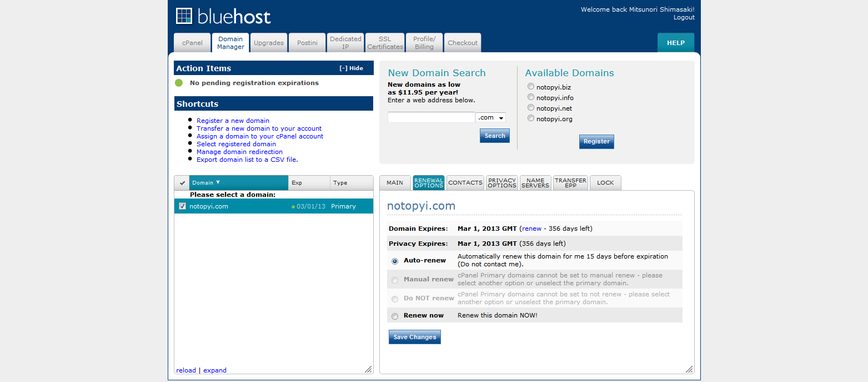Select the notopyi.info radio button

click(x=531, y=97)
